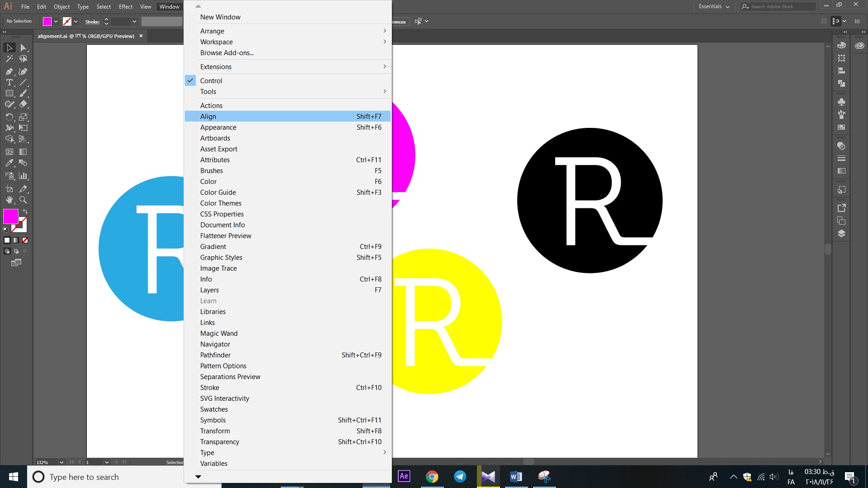
Task: Select the Pen tool
Action: pyautogui.click(x=9, y=71)
